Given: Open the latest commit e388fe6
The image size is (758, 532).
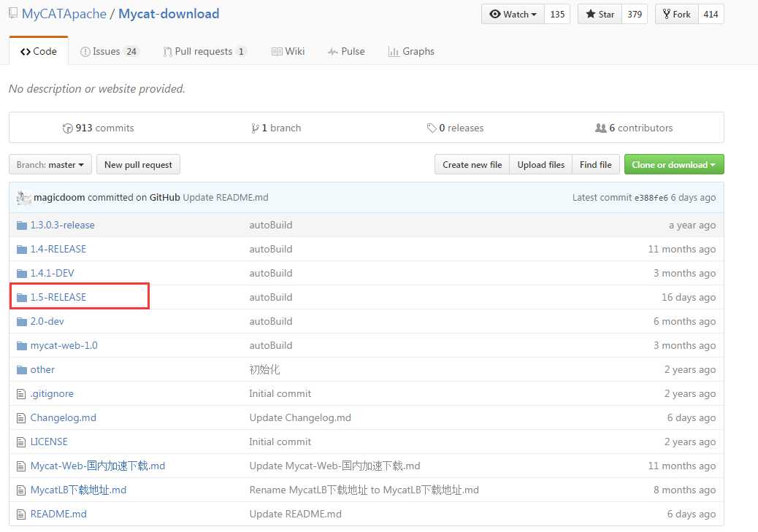Looking at the screenshot, I should pyautogui.click(x=651, y=198).
